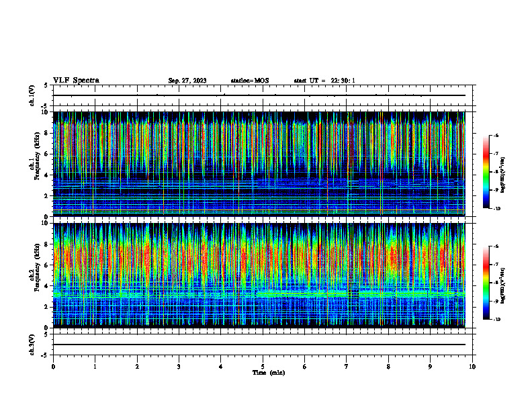Click ch.2 frequency tick label "8"
532x411 pixels.
point(46,244)
